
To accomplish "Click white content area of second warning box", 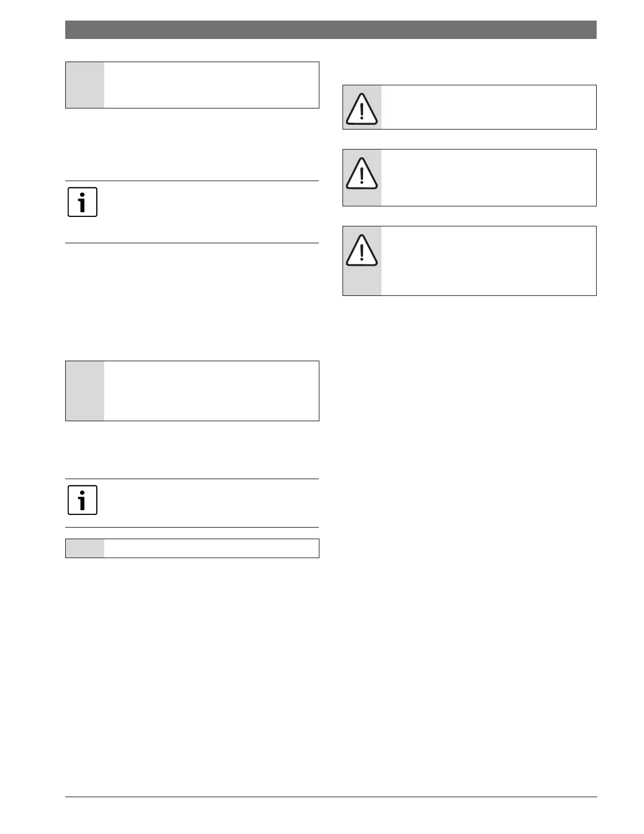I will (489, 177).
